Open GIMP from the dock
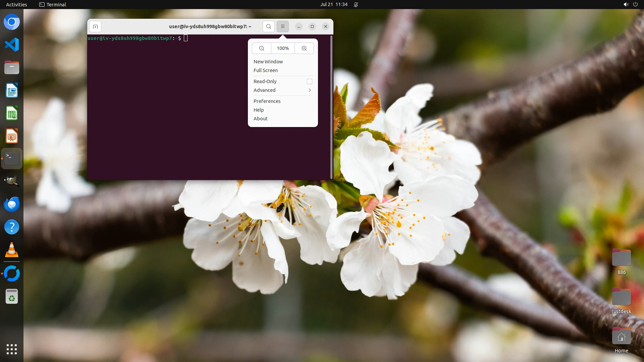Viewport: 644px width, 362px height. 12,181
